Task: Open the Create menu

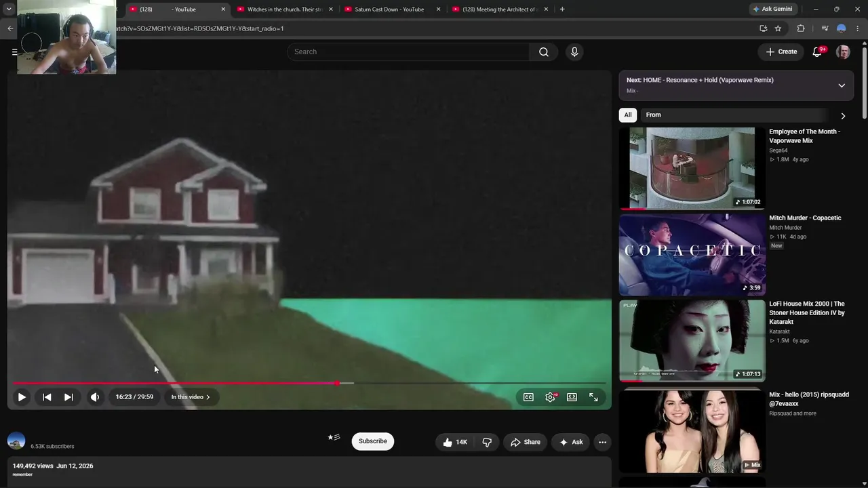Action: tap(781, 52)
